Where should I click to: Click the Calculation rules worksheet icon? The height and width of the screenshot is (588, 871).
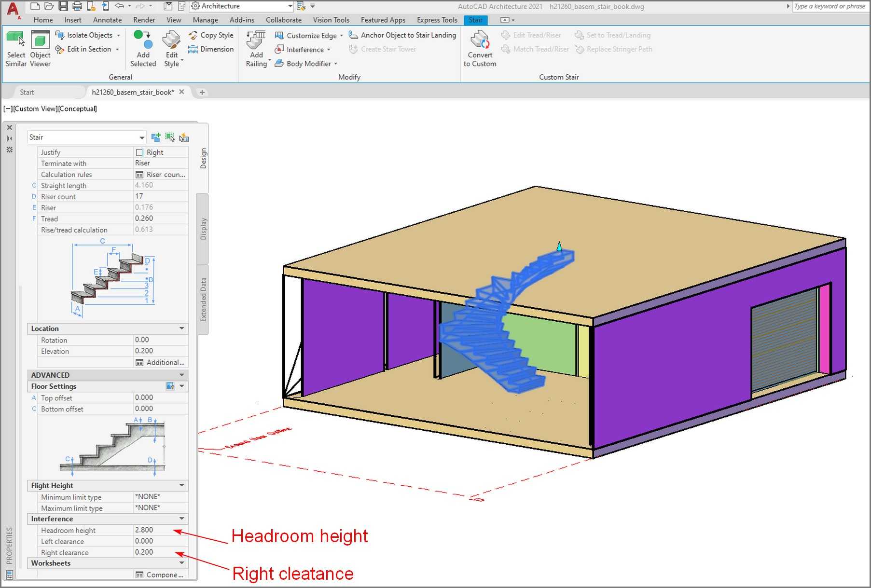[x=139, y=175]
